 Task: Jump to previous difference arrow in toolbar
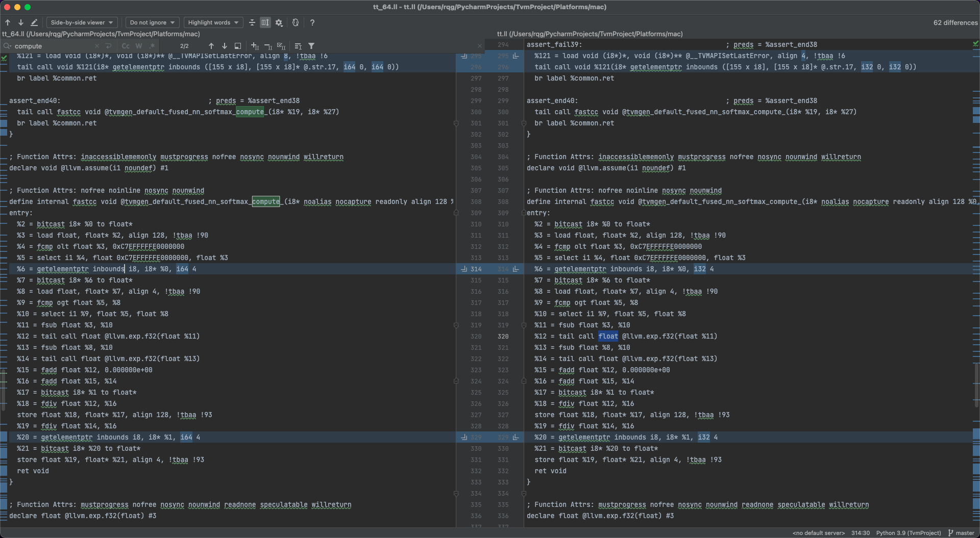click(x=8, y=22)
